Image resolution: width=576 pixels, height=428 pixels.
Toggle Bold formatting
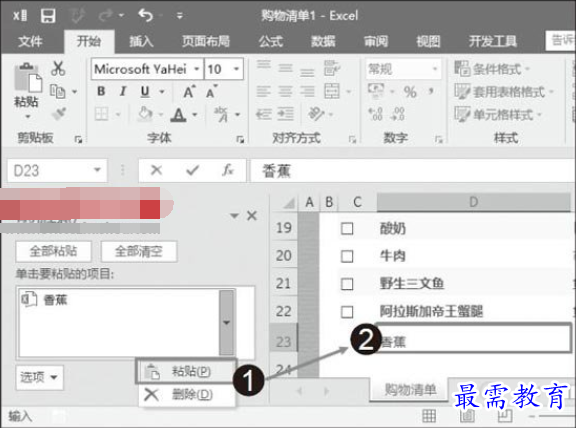point(101,91)
